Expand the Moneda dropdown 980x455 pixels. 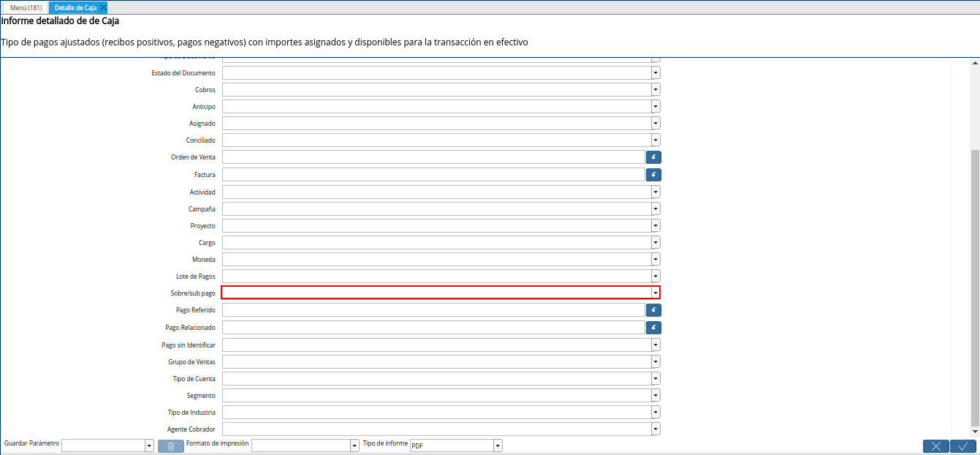click(655, 259)
